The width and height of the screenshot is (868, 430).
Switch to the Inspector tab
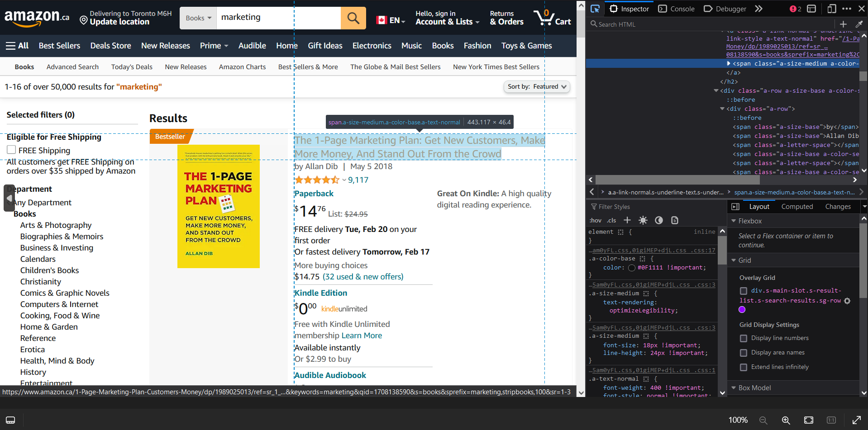[630, 9]
